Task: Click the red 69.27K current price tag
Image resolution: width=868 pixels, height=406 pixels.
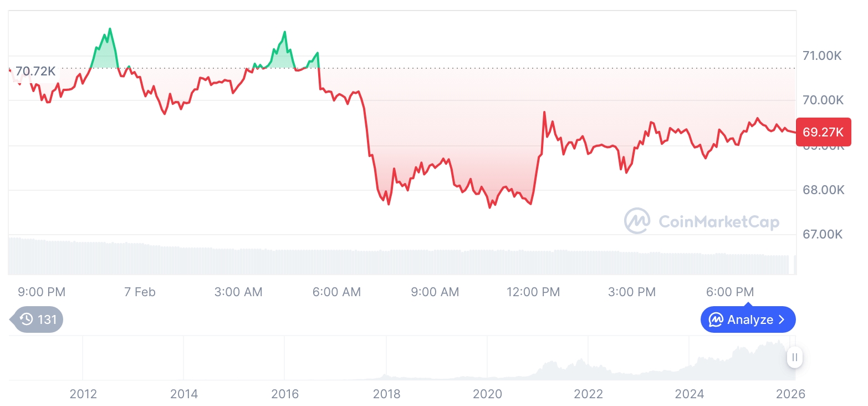Action: click(x=823, y=132)
